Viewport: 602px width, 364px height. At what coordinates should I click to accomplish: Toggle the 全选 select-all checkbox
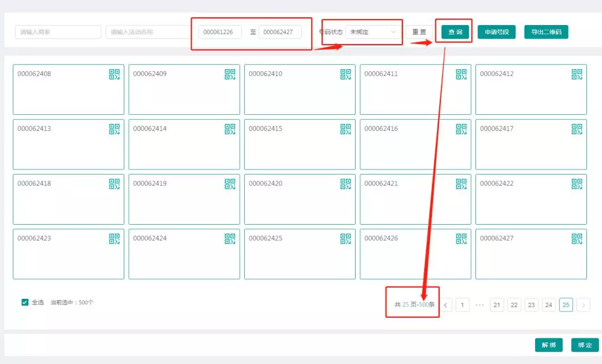click(x=25, y=302)
